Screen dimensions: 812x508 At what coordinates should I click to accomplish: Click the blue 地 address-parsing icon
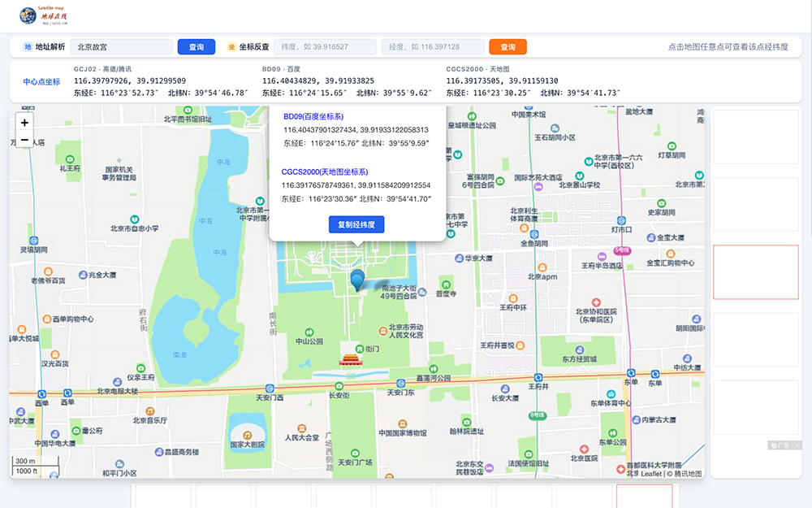28,46
